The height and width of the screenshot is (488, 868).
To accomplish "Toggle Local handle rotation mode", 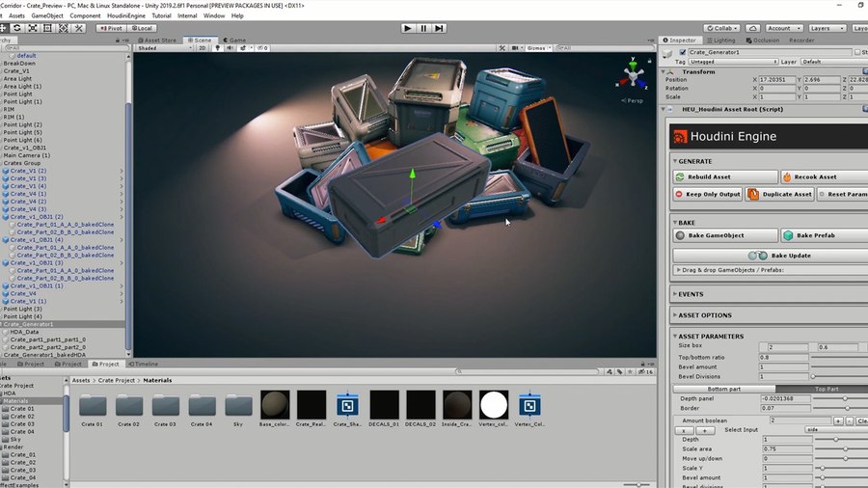I will (x=142, y=28).
